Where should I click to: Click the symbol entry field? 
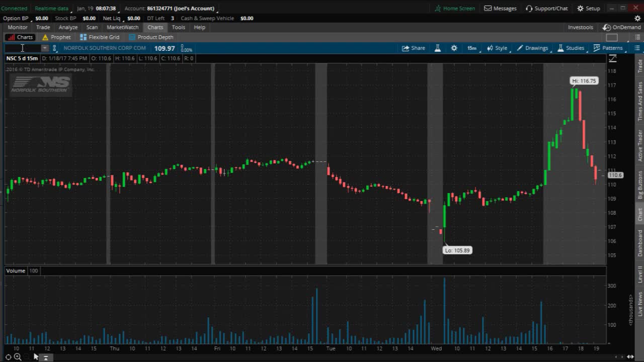23,48
